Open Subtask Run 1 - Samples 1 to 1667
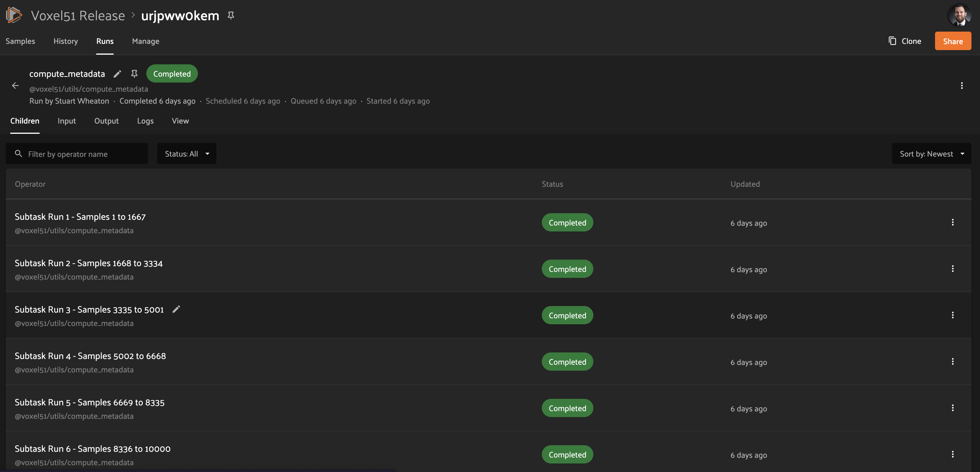980x472 pixels. click(80, 217)
